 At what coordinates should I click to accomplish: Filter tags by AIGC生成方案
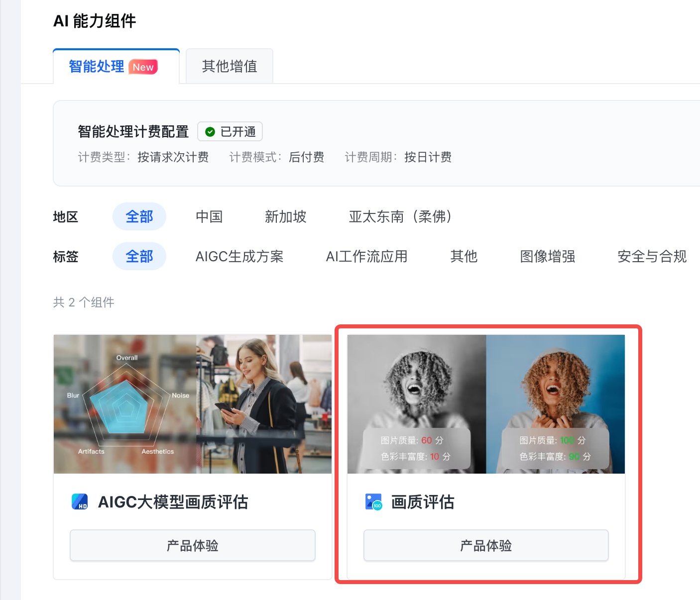[239, 256]
